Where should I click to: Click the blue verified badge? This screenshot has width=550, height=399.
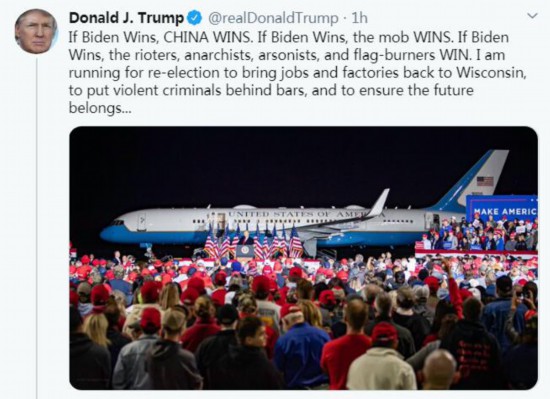point(195,18)
